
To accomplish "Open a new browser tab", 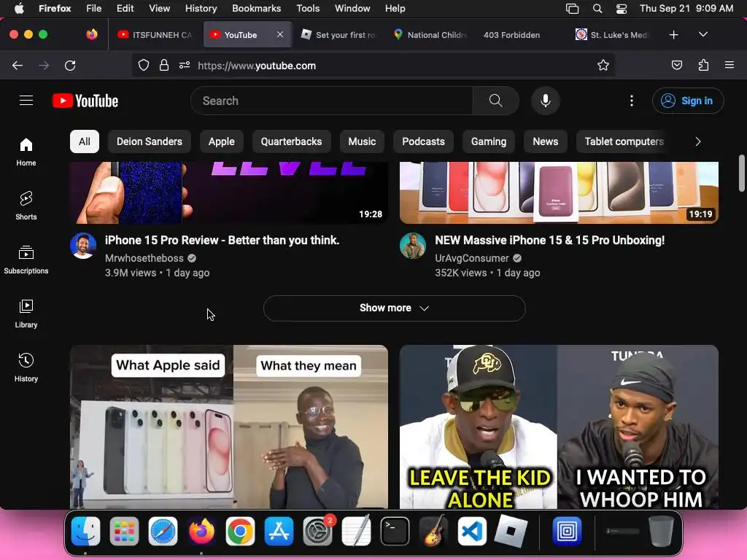I will point(673,35).
